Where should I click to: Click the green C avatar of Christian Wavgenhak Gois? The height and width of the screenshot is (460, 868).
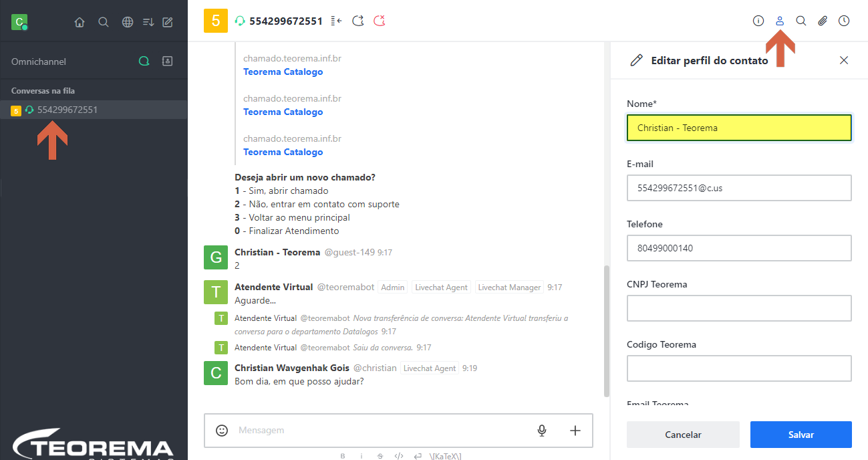pos(216,373)
